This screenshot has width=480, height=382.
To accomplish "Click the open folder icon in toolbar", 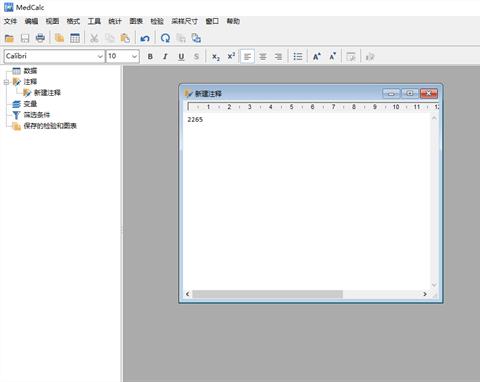I will point(9,38).
